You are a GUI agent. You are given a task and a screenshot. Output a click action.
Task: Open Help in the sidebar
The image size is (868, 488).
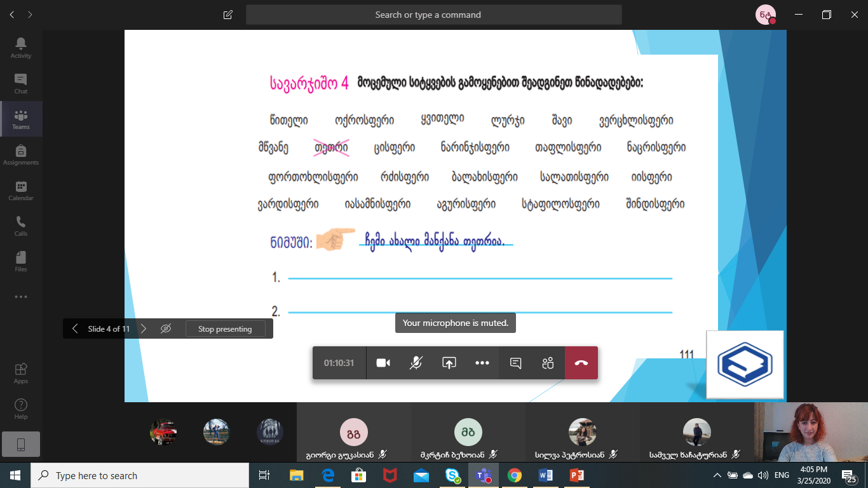(21, 409)
